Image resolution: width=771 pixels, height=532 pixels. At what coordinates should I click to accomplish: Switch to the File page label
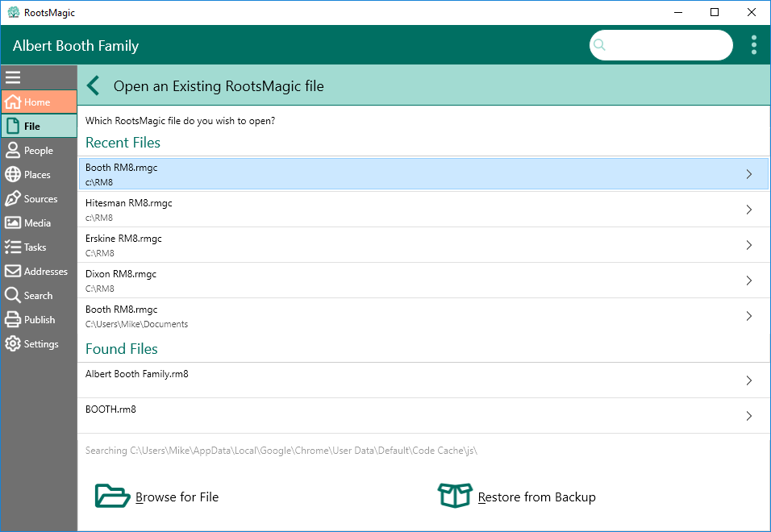click(x=32, y=127)
